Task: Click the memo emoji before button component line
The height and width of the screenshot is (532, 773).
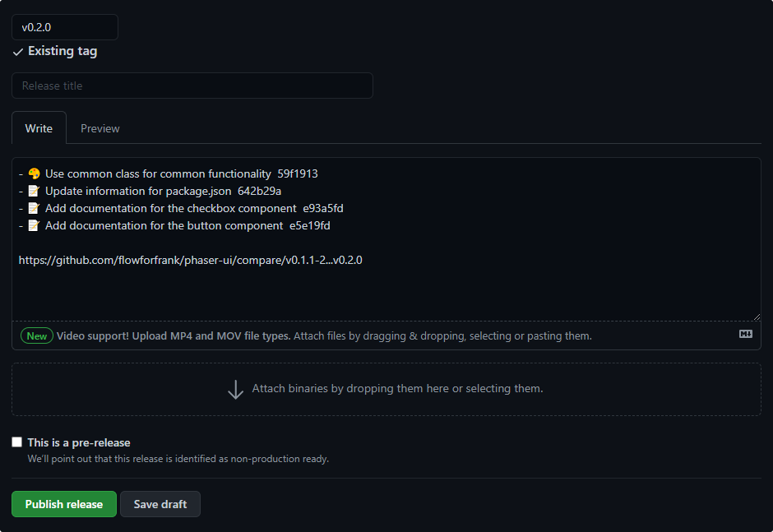Action: [x=34, y=225]
